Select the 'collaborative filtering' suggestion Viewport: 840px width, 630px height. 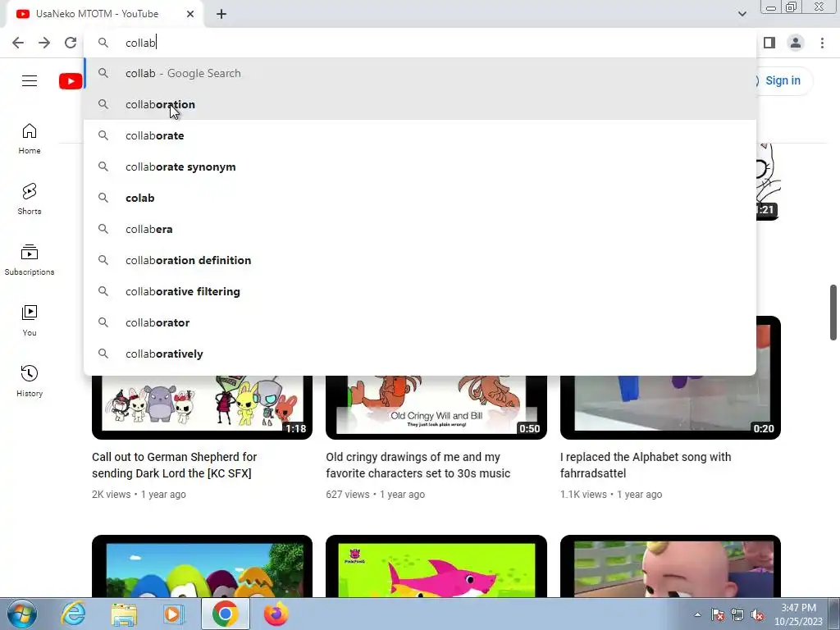(x=420, y=291)
